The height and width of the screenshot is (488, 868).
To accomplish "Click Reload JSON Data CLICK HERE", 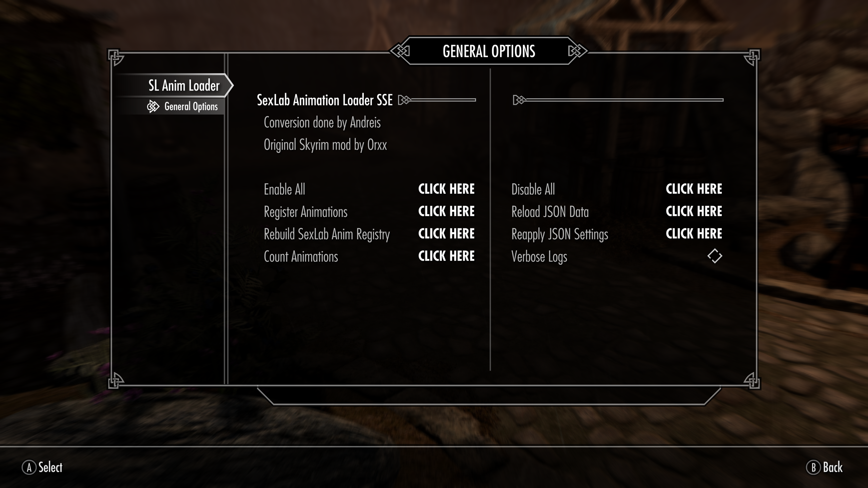I will tap(693, 211).
